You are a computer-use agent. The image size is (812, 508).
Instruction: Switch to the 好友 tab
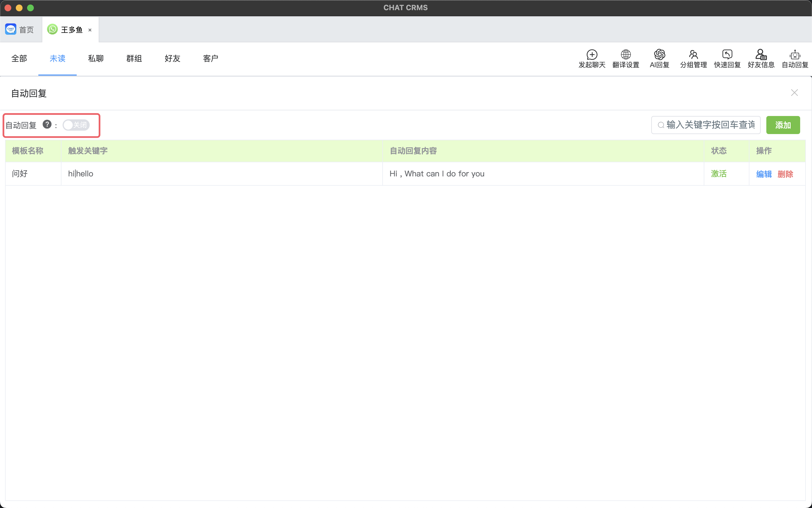pyautogui.click(x=173, y=58)
